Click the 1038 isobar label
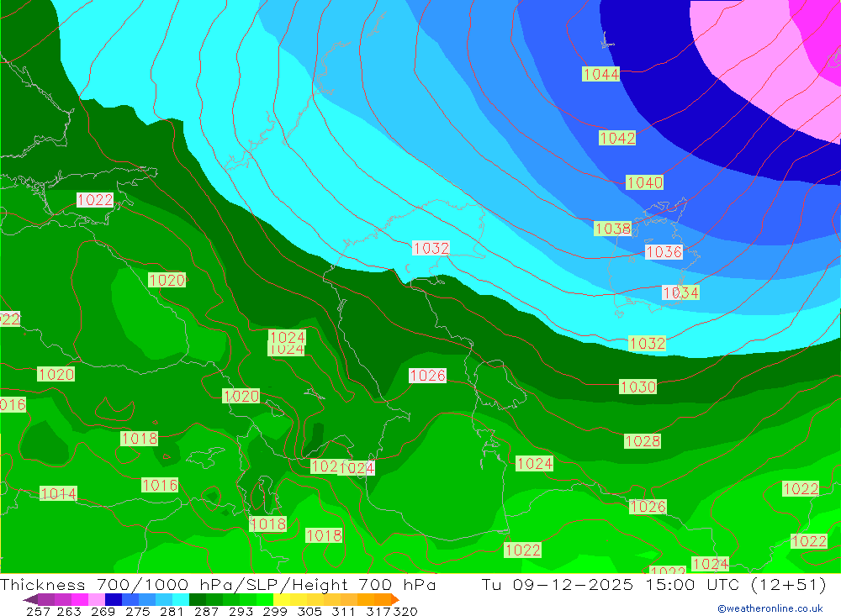 click(612, 229)
